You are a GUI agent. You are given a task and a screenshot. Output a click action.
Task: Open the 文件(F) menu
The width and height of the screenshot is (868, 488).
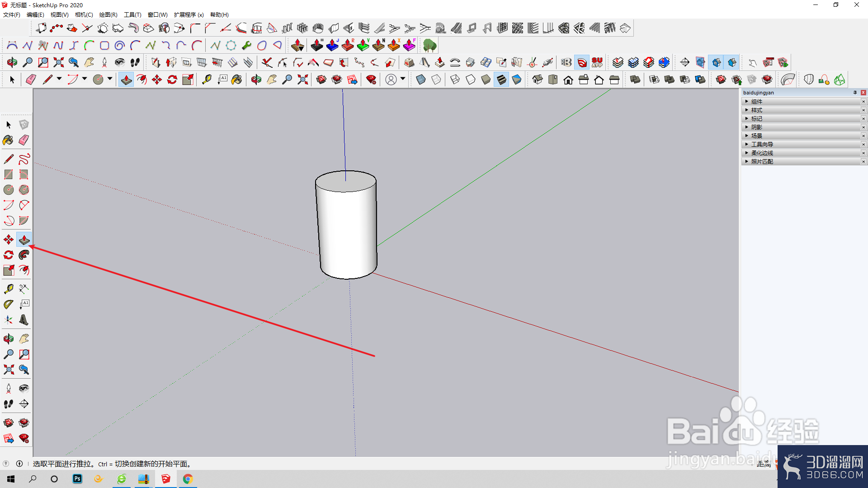tap(12, 15)
